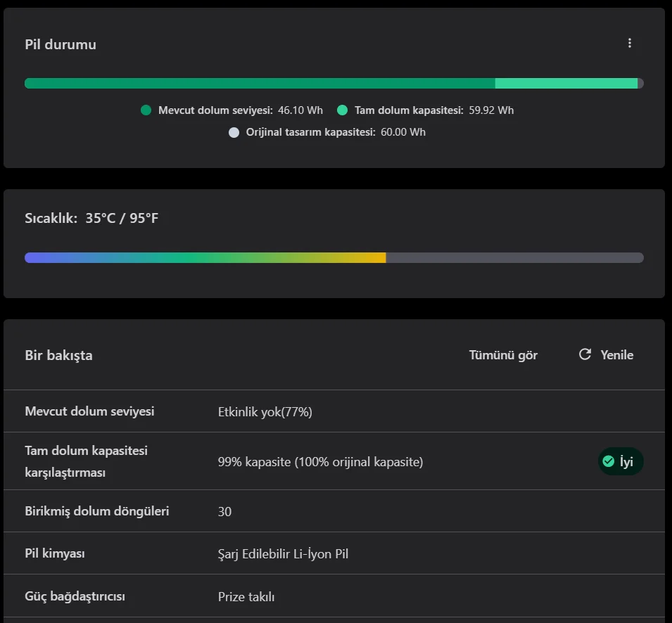Click the colored temperature gradient bar
Viewport: 672px width, 623px height.
205,258
